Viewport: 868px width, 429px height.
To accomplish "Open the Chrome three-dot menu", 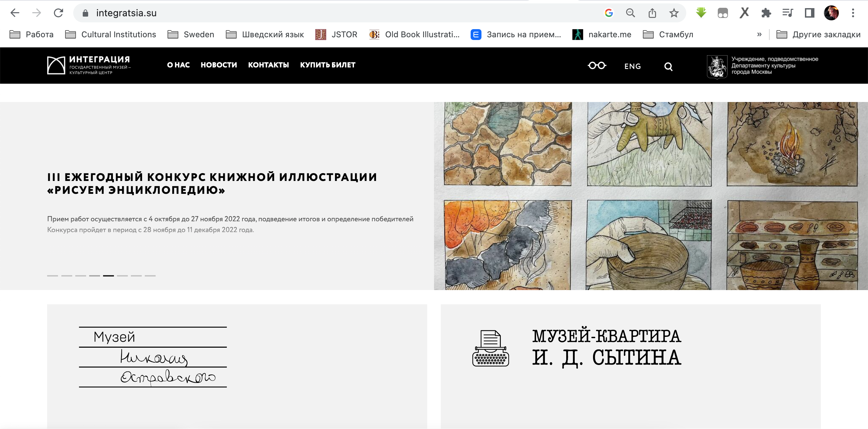I will click(853, 13).
